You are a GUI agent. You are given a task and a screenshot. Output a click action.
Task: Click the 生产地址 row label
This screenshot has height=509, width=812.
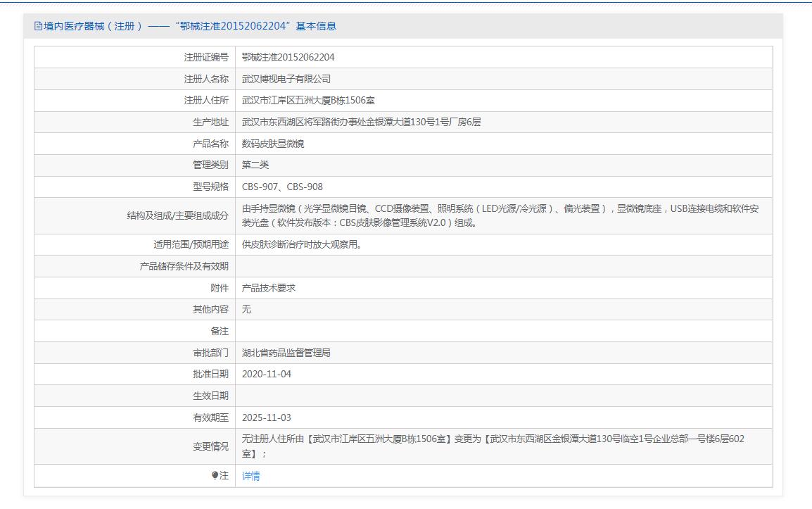(211, 122)
